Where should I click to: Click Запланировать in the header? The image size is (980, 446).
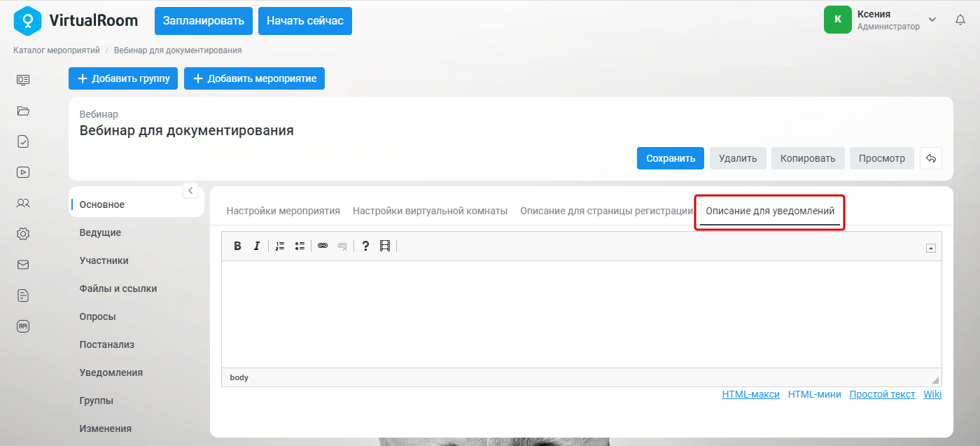[x=204, y=21]
